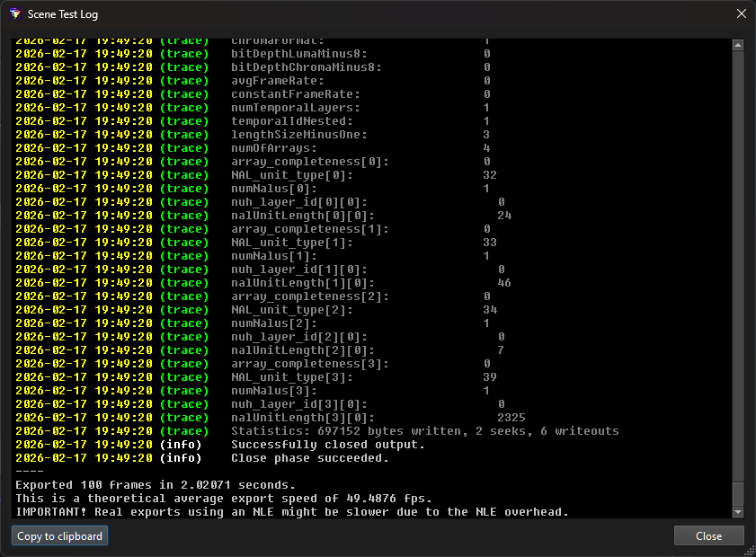Click the lengthSizeMinusOne log entry
The image size is (756, 557).
point(298,135)
